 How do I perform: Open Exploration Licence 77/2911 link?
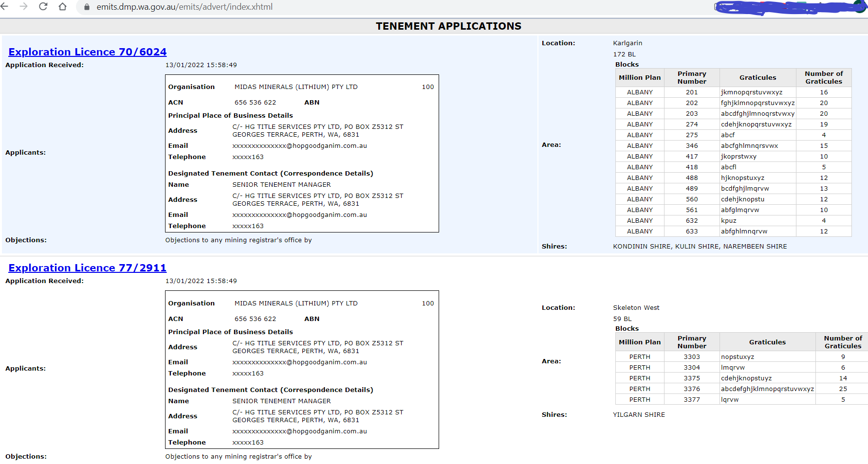point(88,268)
